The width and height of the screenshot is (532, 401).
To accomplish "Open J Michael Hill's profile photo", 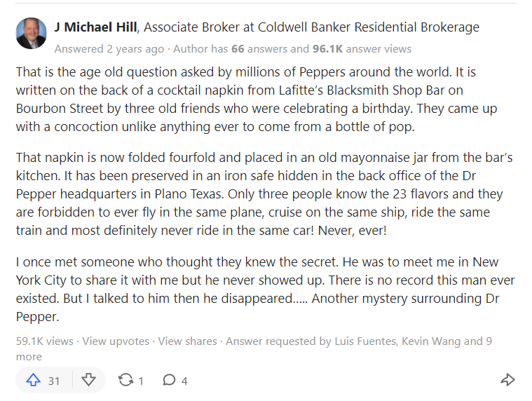I will pyautogui.click(x=32, y=33).
